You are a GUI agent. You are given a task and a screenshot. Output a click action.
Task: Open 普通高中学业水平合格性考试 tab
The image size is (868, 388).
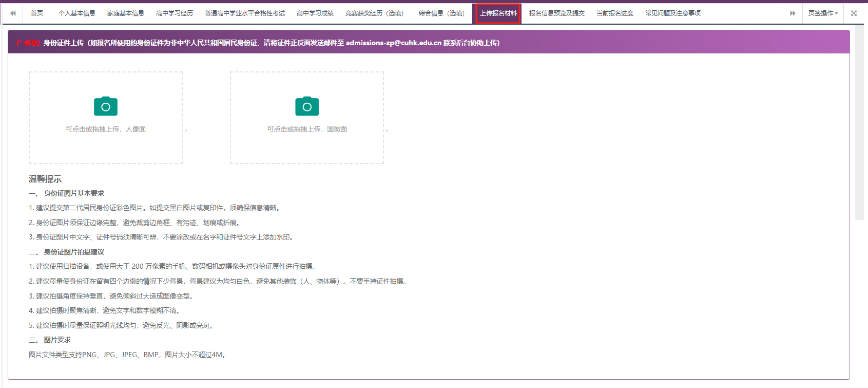[245, 13]
